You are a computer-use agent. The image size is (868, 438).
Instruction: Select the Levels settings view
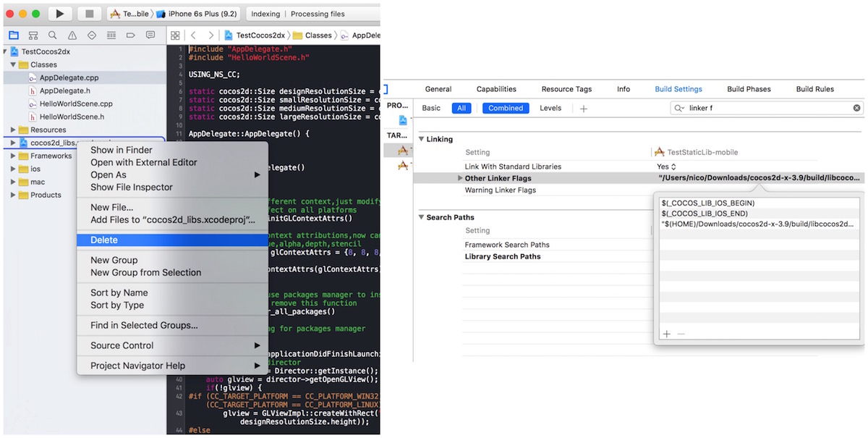(x=550, y=108)
